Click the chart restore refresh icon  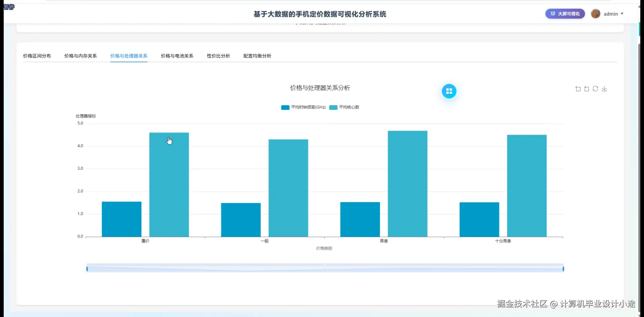[x=595, y=89]
